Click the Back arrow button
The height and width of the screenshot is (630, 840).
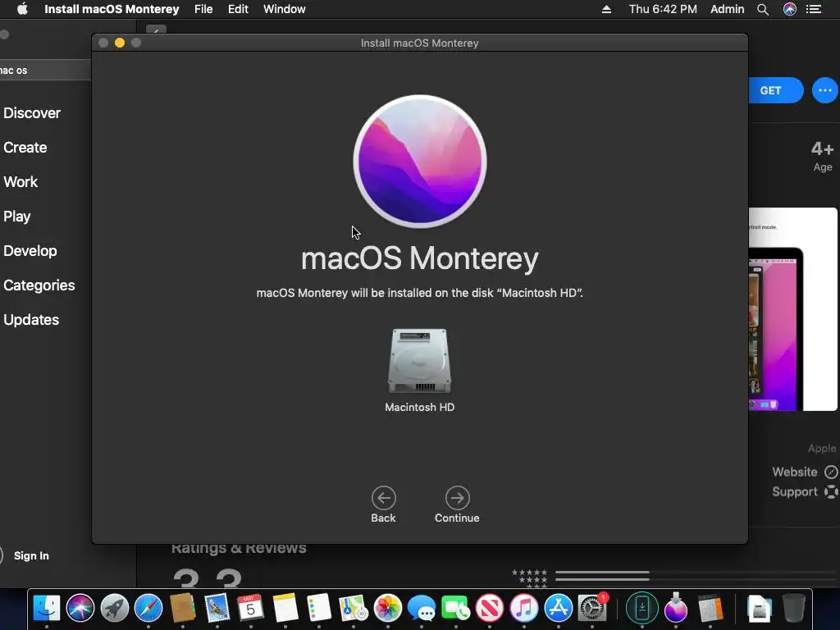[384, 498]
